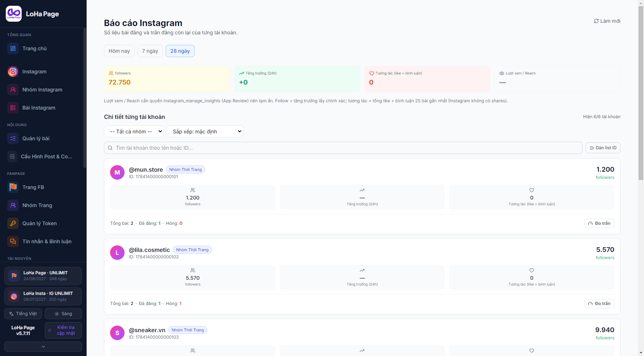Click the Làm mới refresh button
Image resolution: width=644 pixels, height=356 pixels.
(607, 21)
